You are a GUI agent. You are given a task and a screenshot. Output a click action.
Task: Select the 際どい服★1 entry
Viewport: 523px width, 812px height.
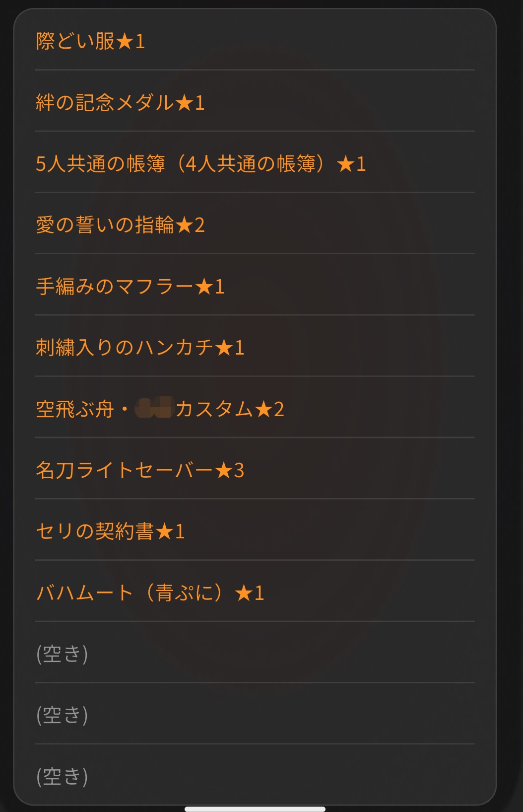[255, 41]
